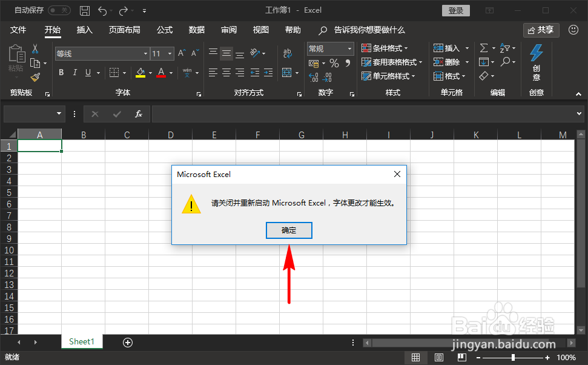Viewport: 588px width, 365px height.
Task: Expand the Font name dropdown
Action: [x=144, y=53]
